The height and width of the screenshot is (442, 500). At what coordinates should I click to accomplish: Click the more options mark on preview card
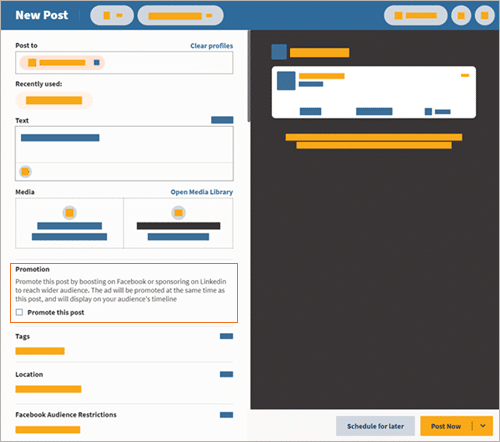465,76
